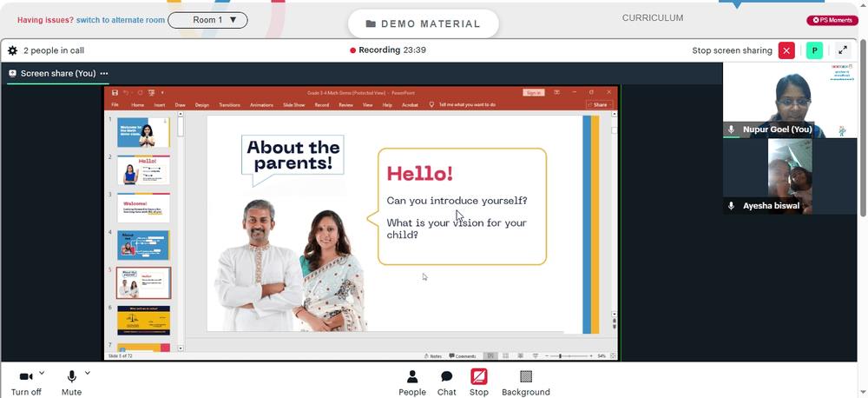The image size is (868, 398).
Task: Switch to Slide Sorter view
Action: (505, 356)
